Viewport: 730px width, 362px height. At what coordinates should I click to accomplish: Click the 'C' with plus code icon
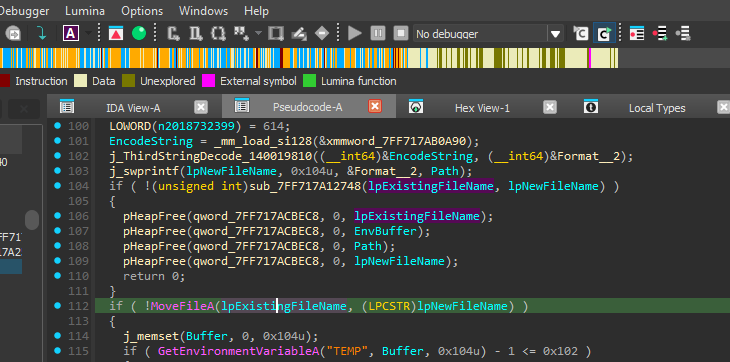[x=174, y=33]
